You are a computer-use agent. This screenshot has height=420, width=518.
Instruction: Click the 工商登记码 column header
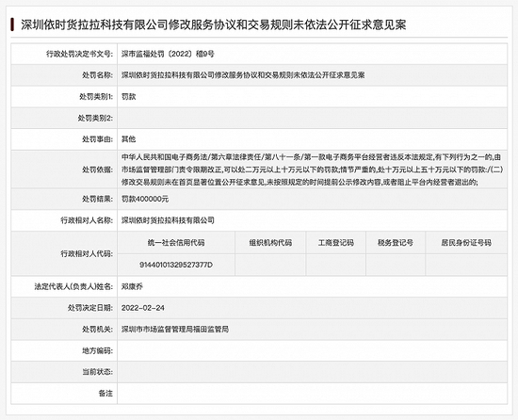336,243
